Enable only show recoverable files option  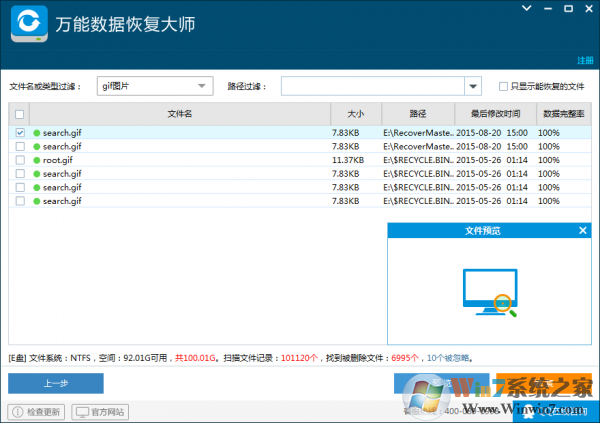(503, 86)
